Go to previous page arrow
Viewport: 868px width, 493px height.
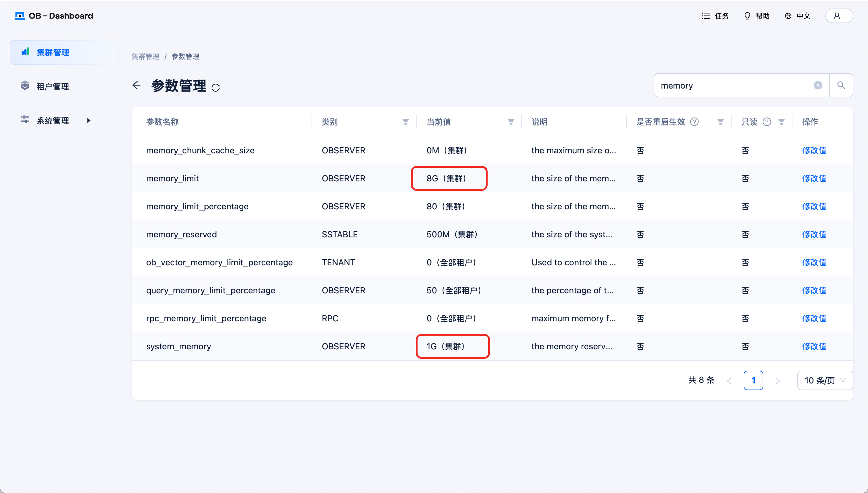tap(729, 381)
